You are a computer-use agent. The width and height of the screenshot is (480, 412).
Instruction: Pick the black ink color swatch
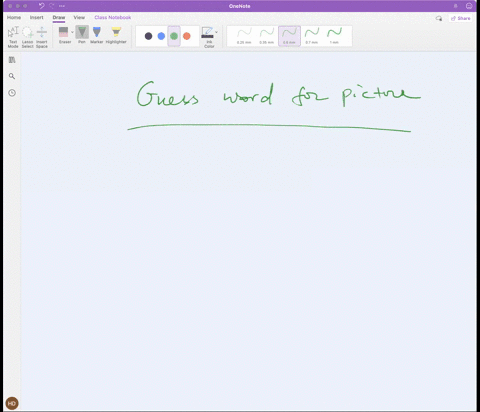[149, 36]
